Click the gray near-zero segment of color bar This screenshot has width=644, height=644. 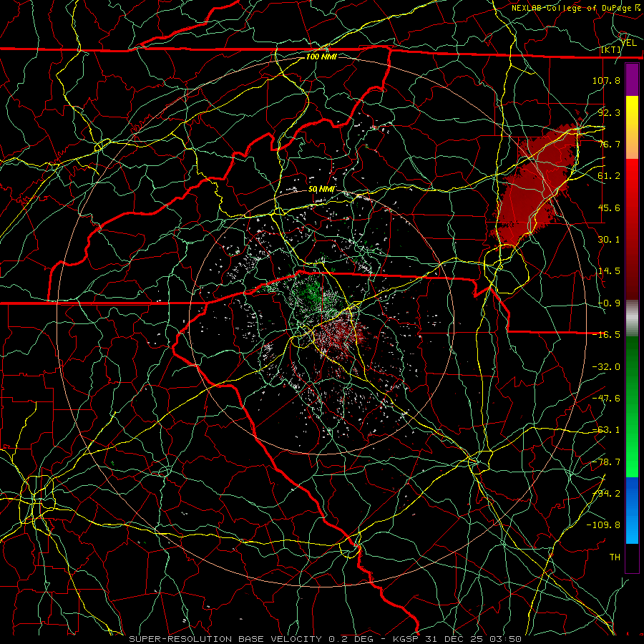[632, 318]
